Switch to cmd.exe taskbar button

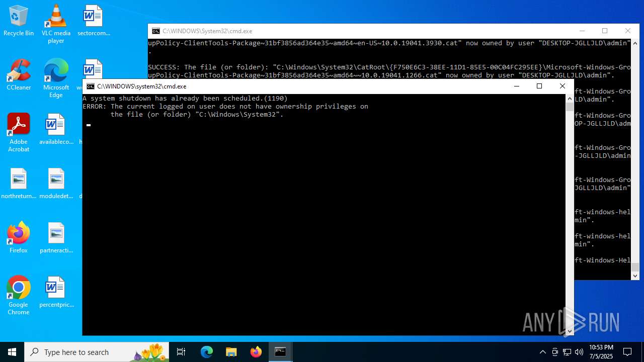coord(280,352)
